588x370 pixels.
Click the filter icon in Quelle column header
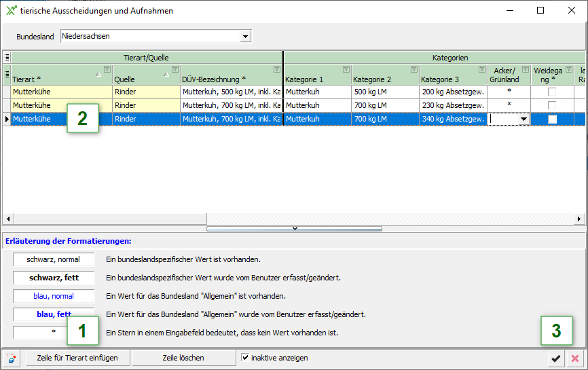tap(174, 69)
